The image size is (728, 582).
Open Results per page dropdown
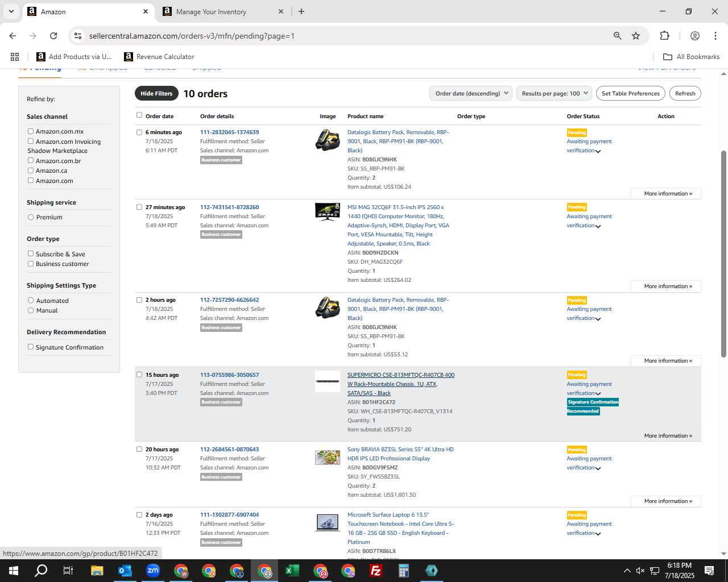coord(555,93)
